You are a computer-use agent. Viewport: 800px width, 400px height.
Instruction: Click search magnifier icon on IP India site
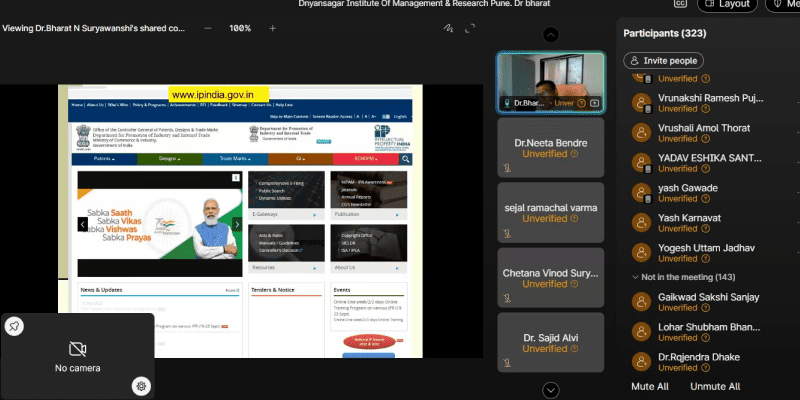(x=406, y=159)
